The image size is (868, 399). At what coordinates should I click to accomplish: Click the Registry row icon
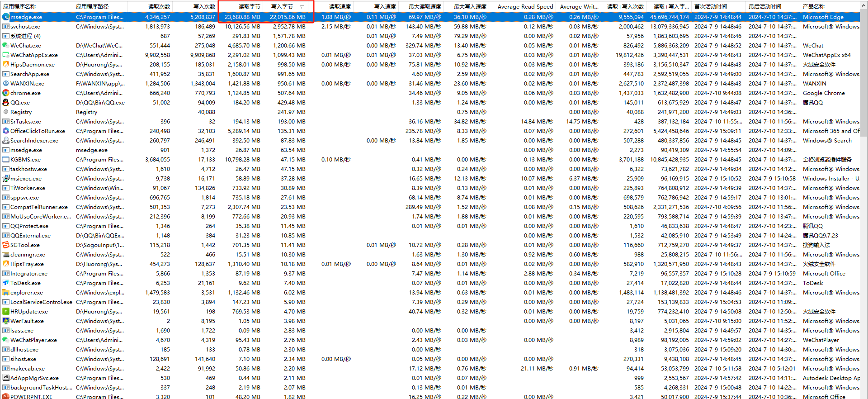[6, 112]
